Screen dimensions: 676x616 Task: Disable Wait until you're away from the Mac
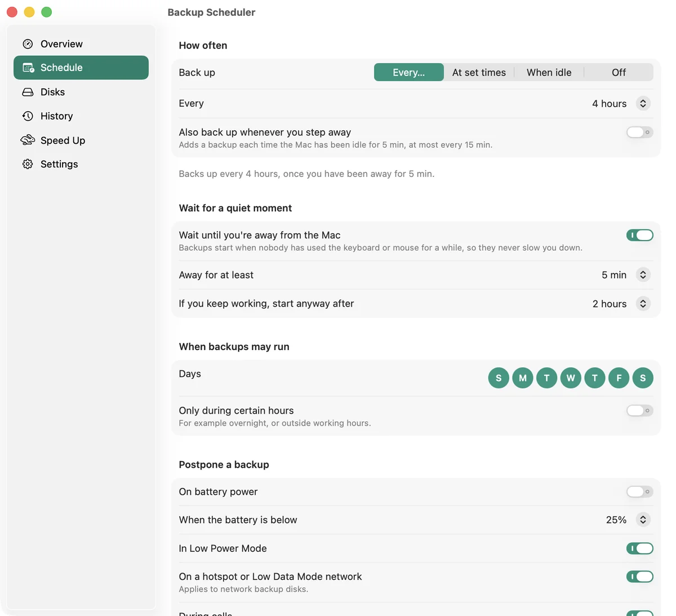click(639, 235)
